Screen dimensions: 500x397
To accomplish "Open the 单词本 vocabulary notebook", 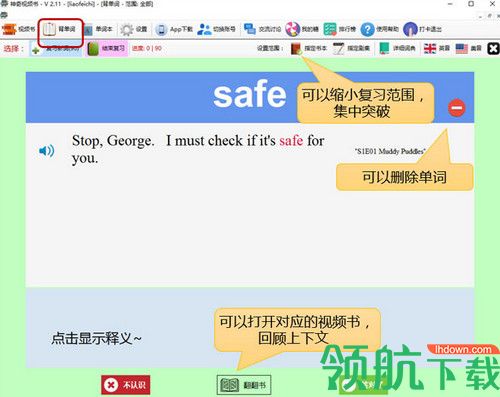I will (98, 30).
